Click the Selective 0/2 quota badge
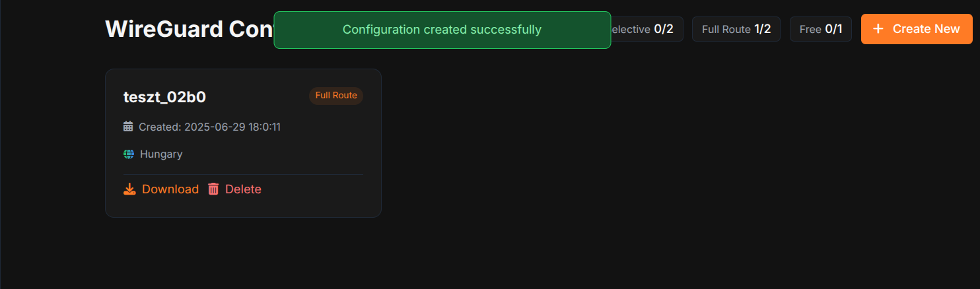The height and width of the screenshot is (289, 980). pyautogui.click(x=643, y=29)
